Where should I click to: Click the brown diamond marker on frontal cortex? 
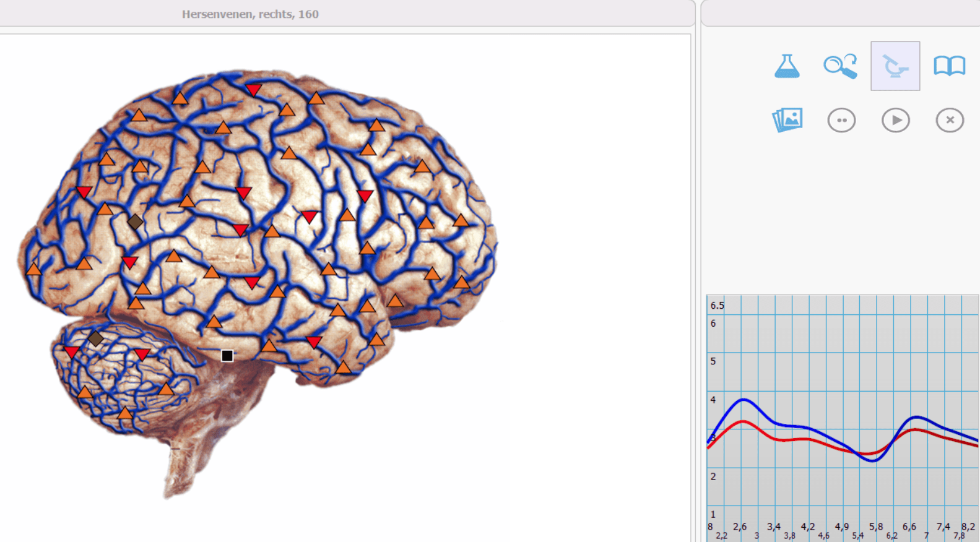click(x=135, y=222)
